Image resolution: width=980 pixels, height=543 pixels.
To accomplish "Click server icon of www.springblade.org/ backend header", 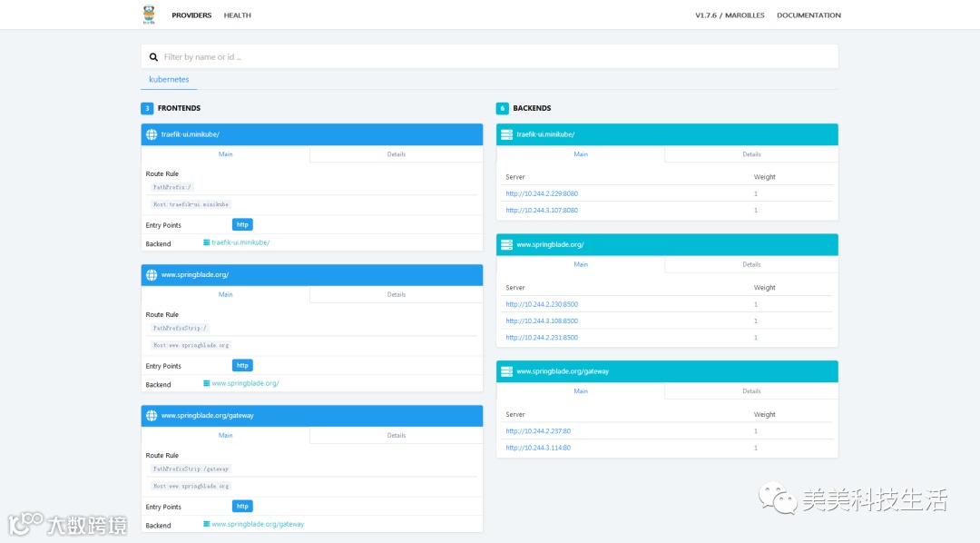I will (x=507, y=244).
